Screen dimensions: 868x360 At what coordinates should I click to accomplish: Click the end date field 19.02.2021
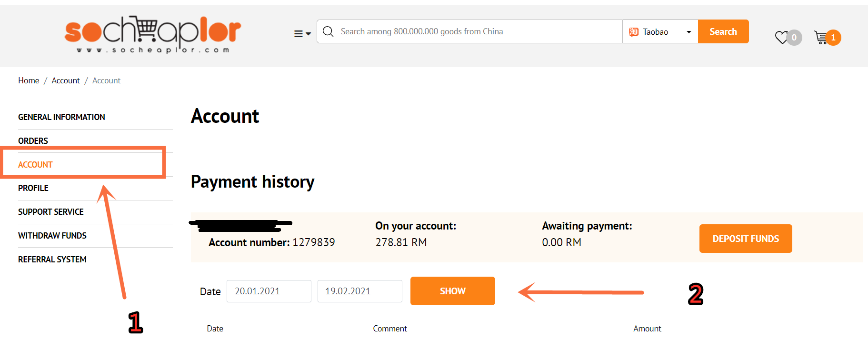360,291
